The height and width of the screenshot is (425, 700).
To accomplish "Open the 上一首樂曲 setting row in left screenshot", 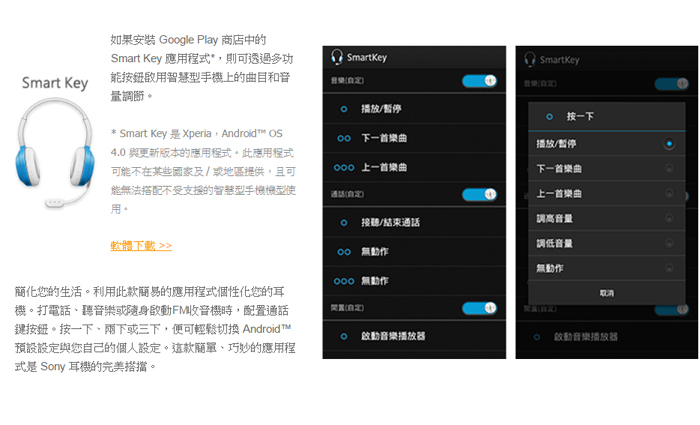I will point(414,167).
